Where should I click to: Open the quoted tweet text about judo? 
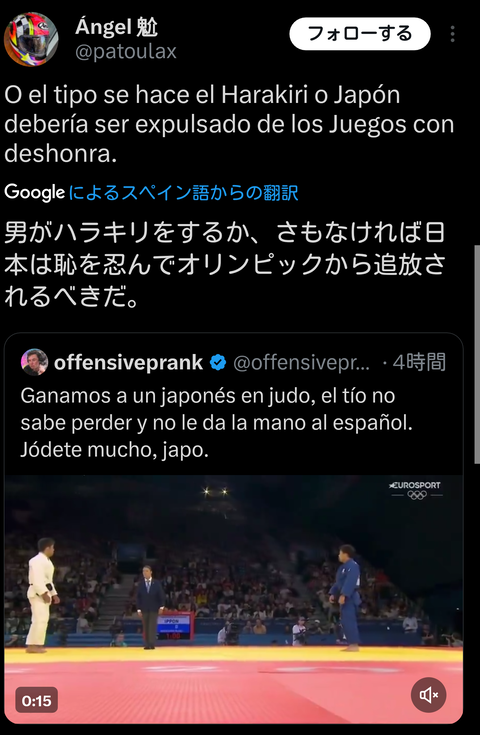(x=217, y=423)
